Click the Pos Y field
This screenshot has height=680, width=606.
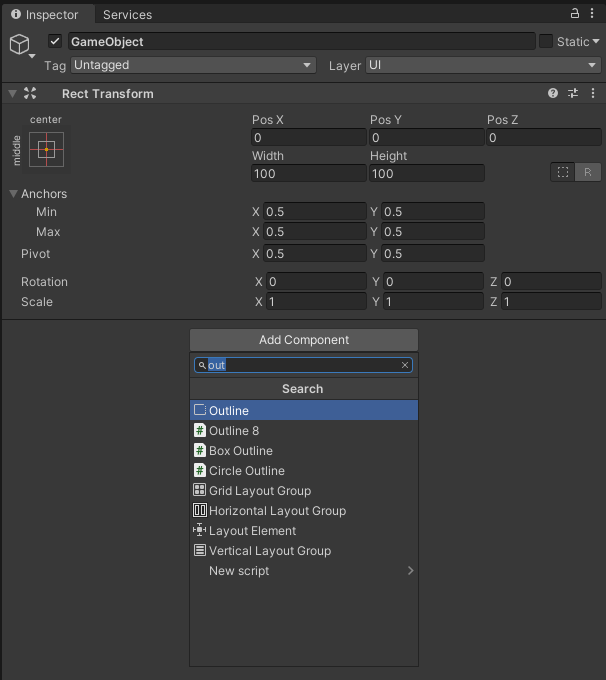click(427, 137)
